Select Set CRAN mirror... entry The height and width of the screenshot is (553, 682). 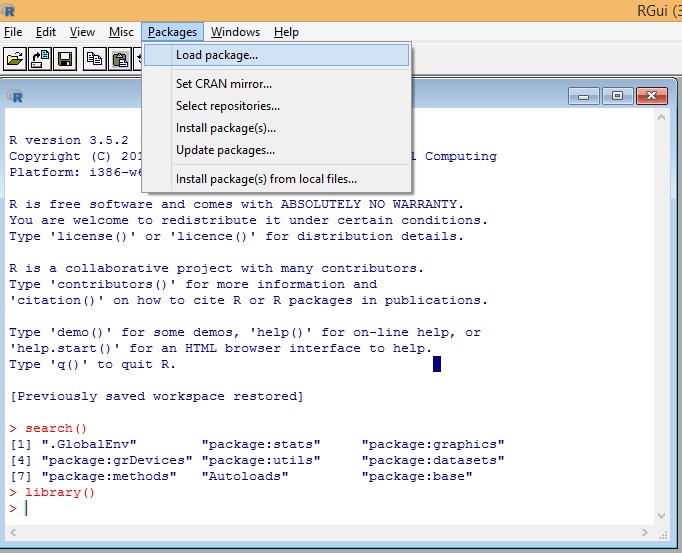click(x=276, y=84)
